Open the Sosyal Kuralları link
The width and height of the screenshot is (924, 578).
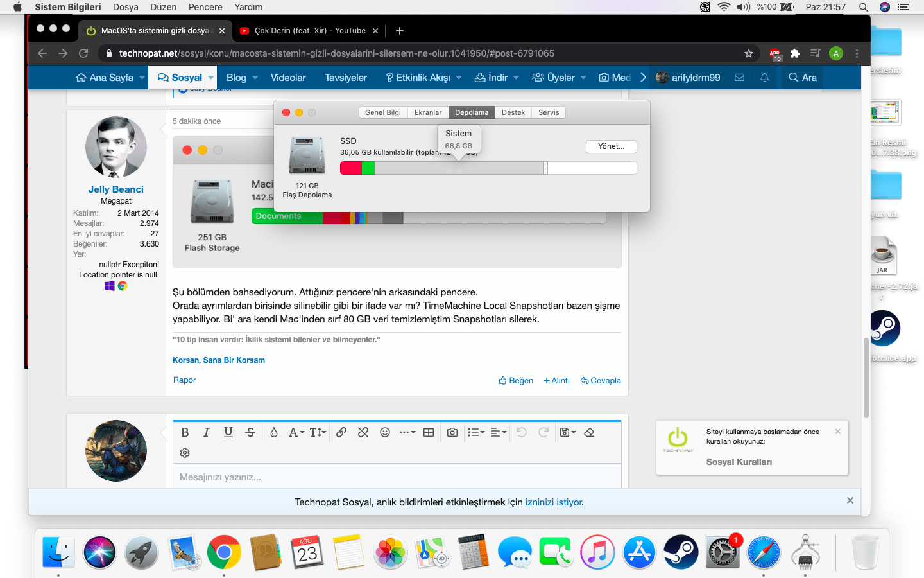click(x=739, y=462)
